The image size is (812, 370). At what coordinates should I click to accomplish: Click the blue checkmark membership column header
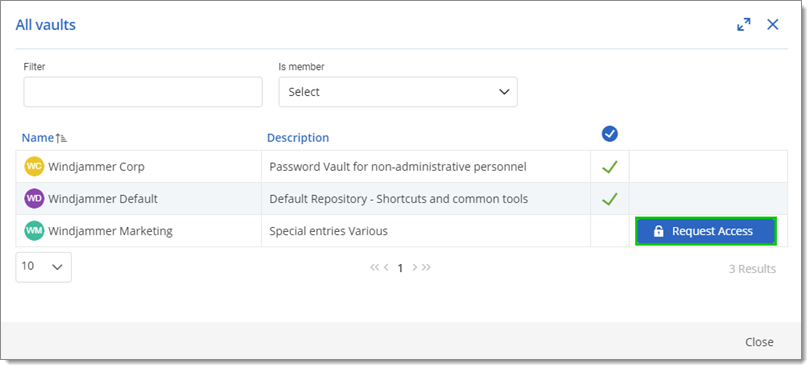[x=610, y=134]
